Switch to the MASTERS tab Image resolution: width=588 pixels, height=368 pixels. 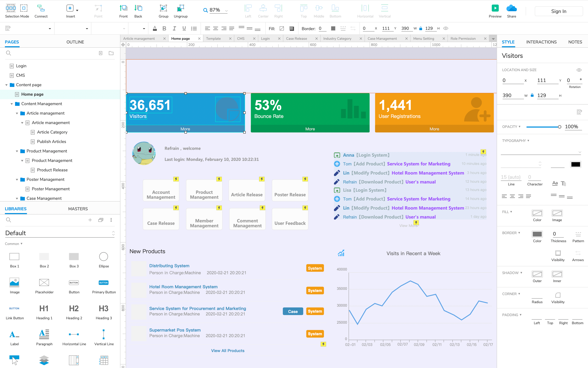click(78, 209)
